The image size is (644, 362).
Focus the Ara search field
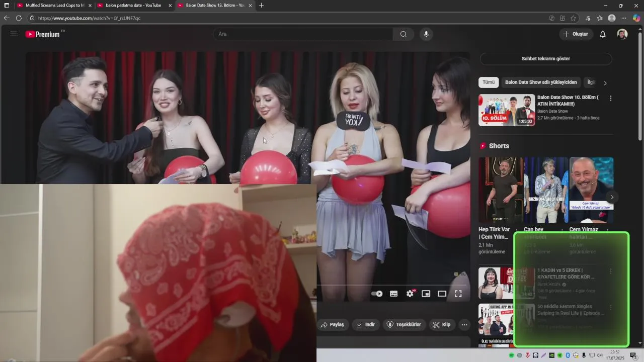click(303, 34)
